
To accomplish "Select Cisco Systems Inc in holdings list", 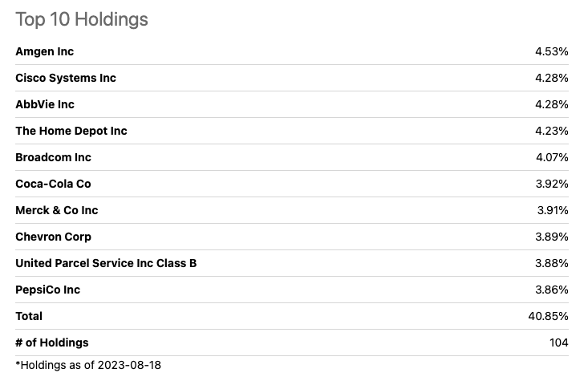I will pyautogui.click(x=66, y=78).
